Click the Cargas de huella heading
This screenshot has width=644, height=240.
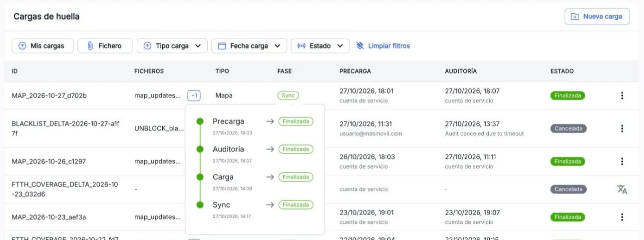[46, 16]
